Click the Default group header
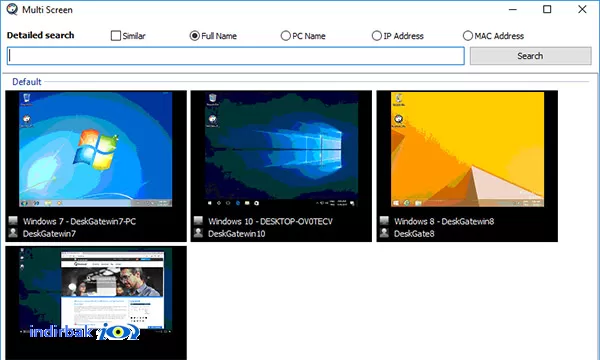This screenshot has width=600, height=360. 26,81
